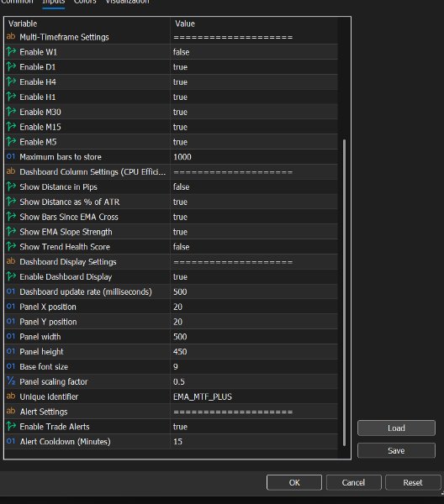Click the integer icon beside Alert Cooldown (Minutes)

pos(11,441)
